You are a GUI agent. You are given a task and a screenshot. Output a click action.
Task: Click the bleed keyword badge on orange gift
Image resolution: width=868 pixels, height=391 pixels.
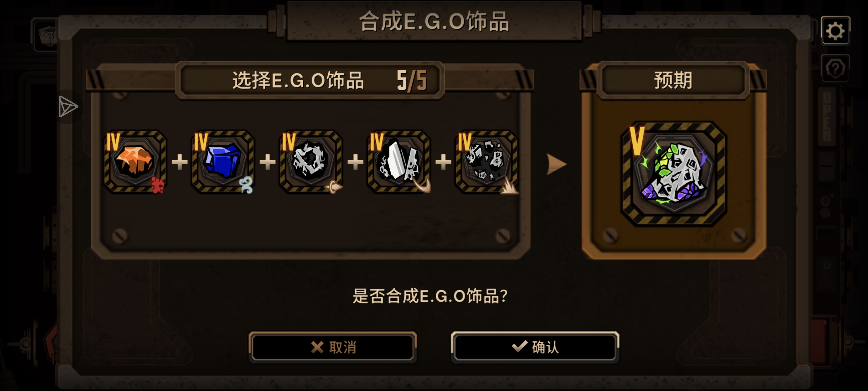tap(157, 185)
